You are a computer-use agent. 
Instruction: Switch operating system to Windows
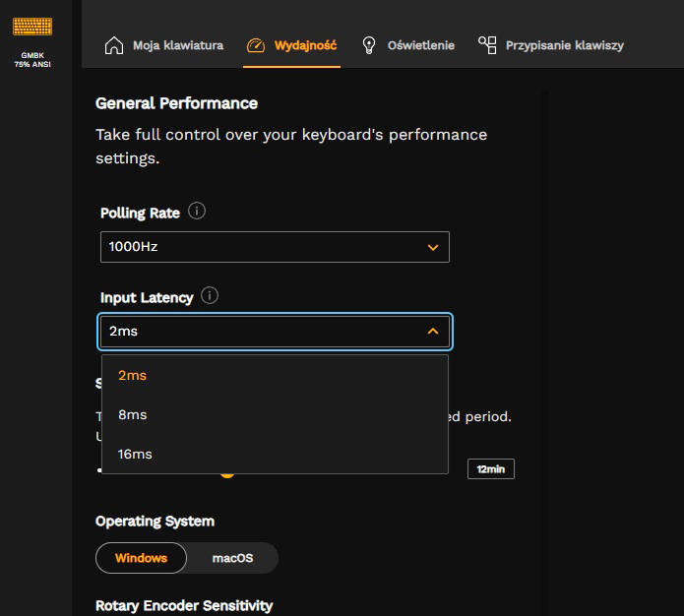point(141,558)
